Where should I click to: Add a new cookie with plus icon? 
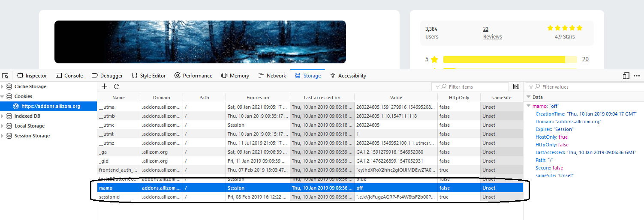104,86
